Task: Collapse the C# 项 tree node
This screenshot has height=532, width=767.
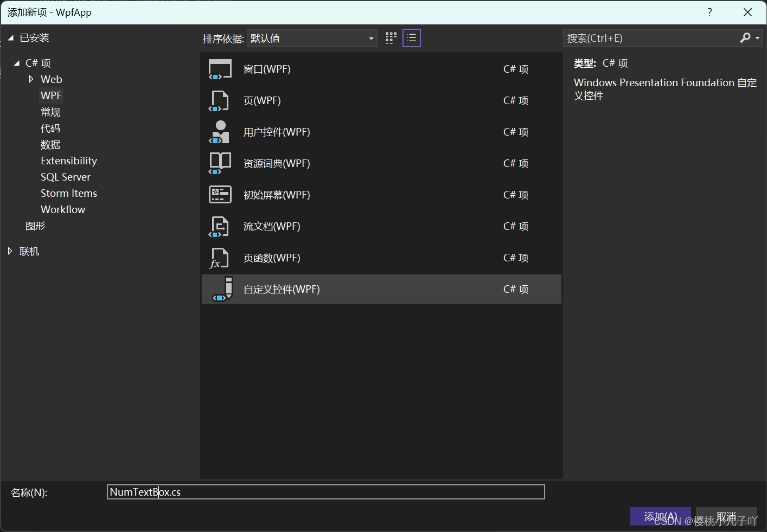Action: click(17, 63)
